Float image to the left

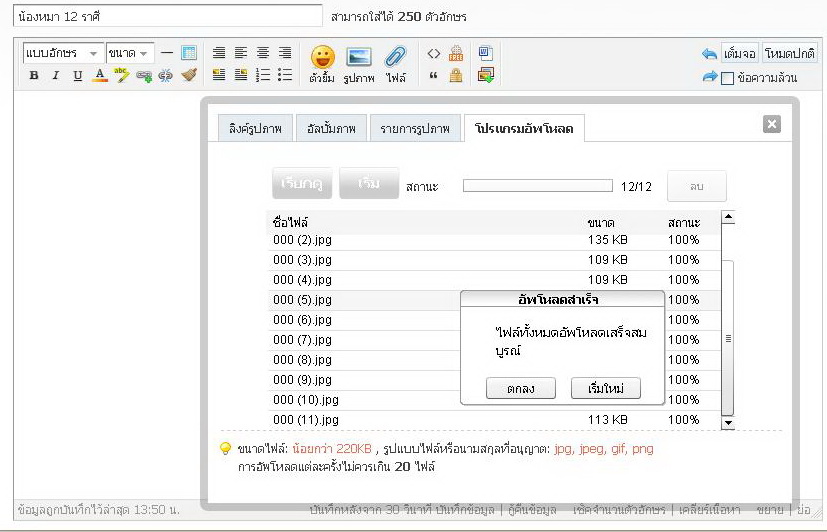219,75
